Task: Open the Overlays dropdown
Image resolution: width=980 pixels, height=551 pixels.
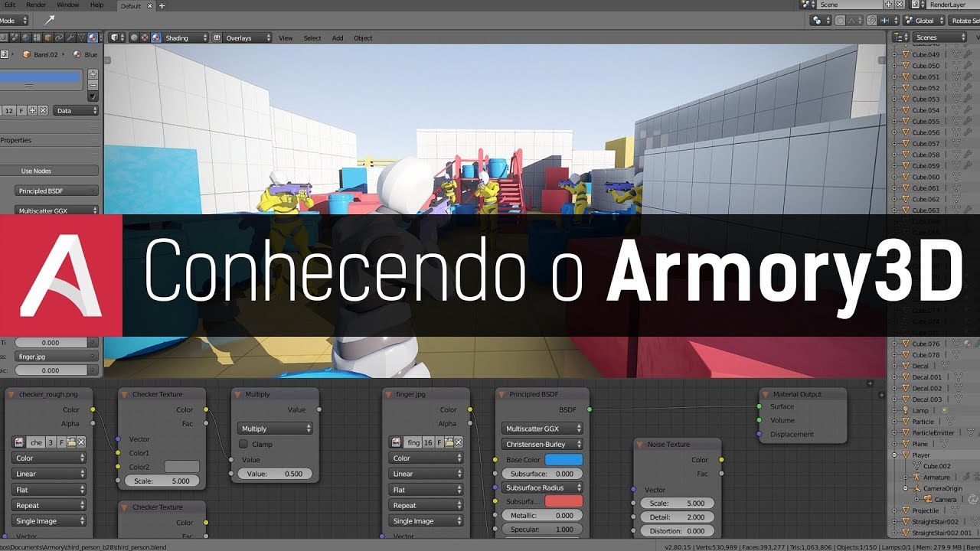Action: point(247,37)
